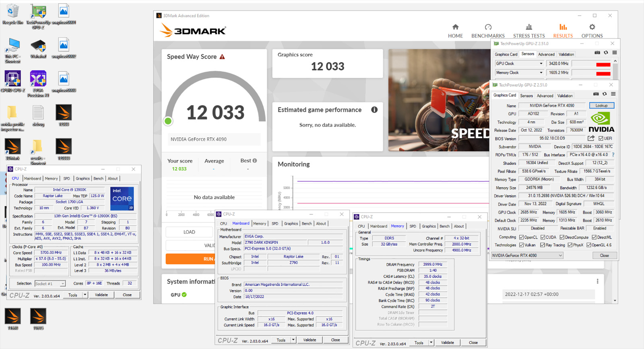Launch the CPUID CPU-Z desktop shortcut

click(12, 82)
